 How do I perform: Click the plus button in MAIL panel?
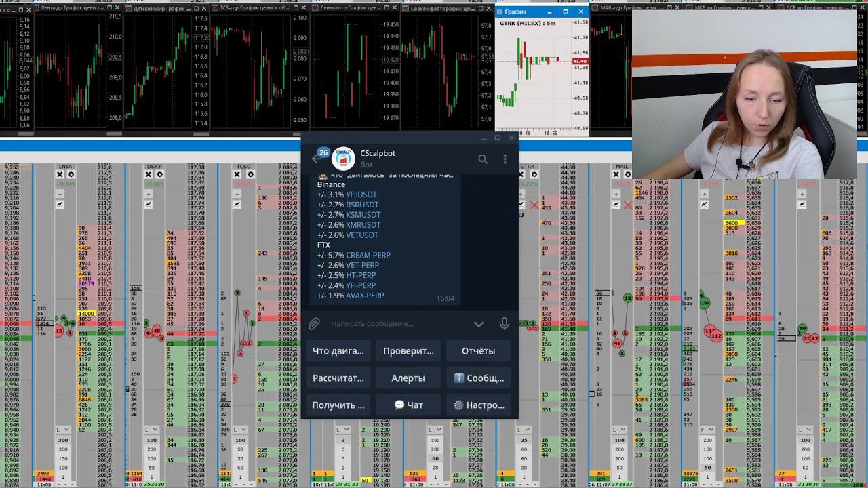616,194
